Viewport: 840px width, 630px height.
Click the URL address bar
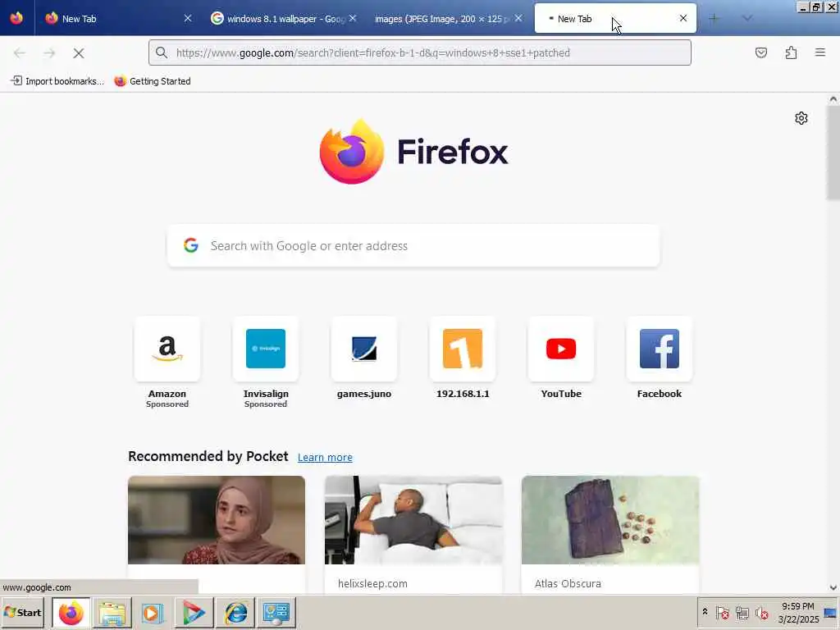coord(420,52)
